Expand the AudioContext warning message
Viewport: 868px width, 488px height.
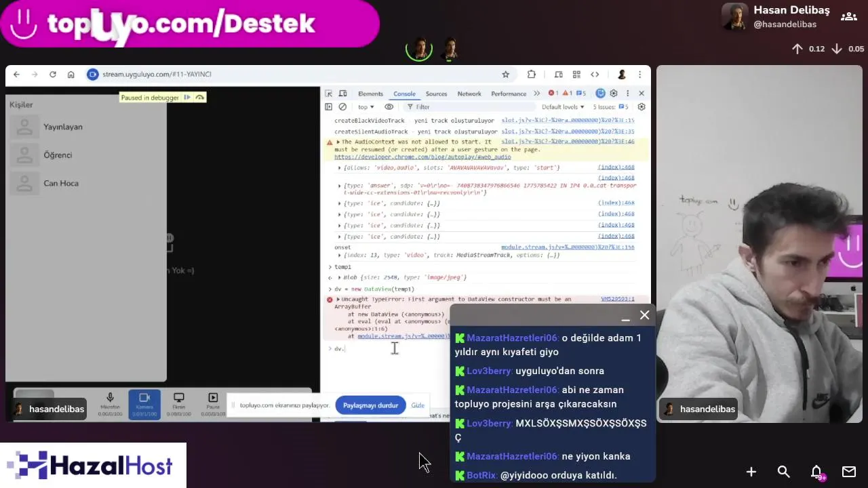tap(338, 142)
